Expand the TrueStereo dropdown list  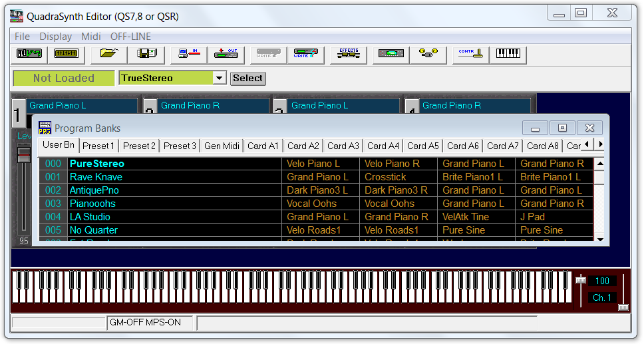click(220, 79)
